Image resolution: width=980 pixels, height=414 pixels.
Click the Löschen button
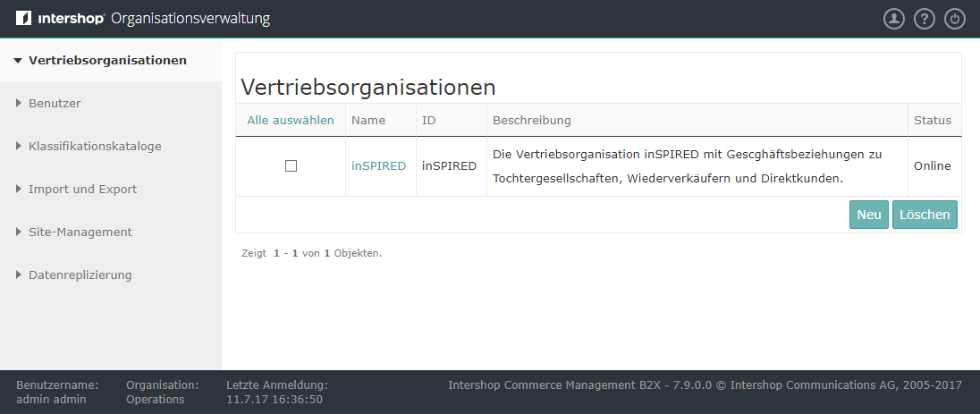tap(925, 215)
